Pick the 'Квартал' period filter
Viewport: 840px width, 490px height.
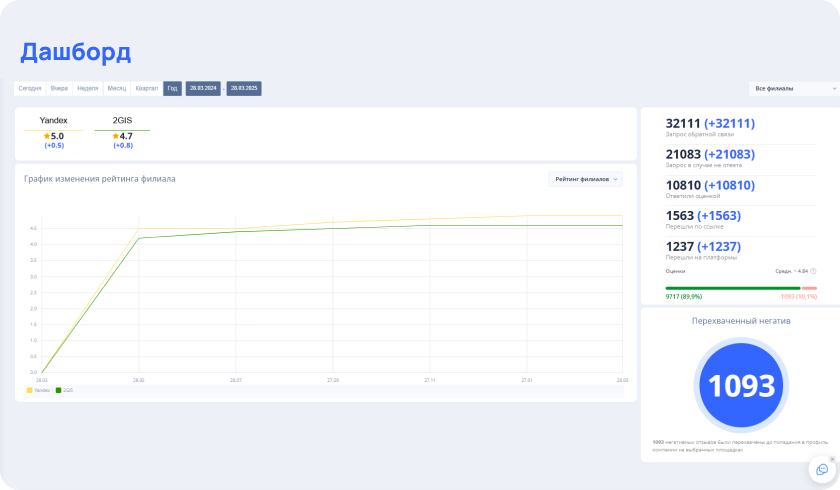click(147, 88)
